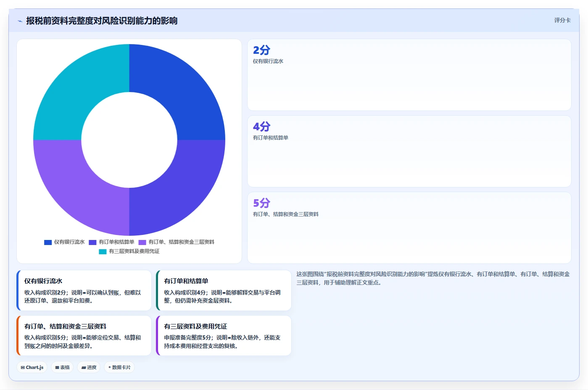Click the text 申报准备完整度5分 description
This screenshot has height=390, width=588.
222,342
